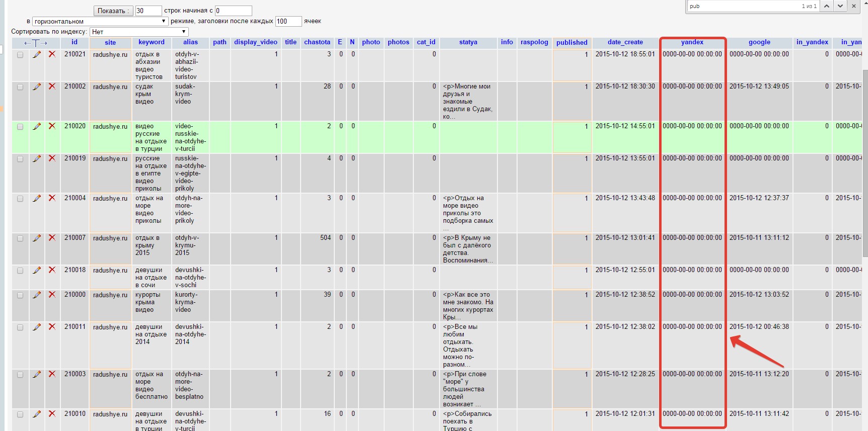Check the box for row 210011

[x=20, y=327]
